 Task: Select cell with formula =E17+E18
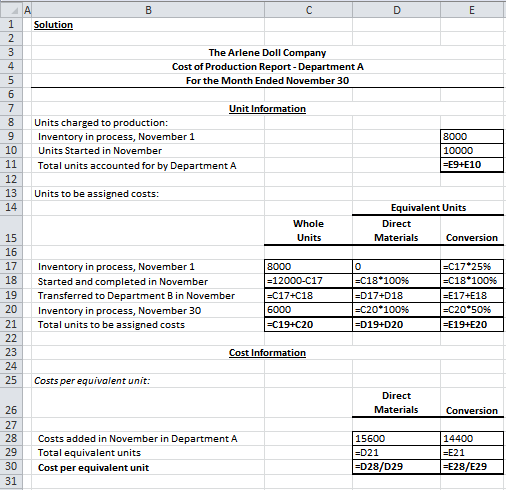tap(472, 295)
